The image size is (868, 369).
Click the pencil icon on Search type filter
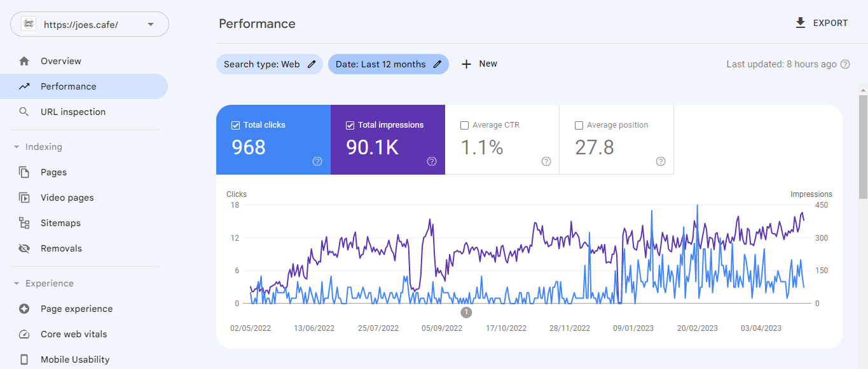pyautogui.click(x=312, y=64)
